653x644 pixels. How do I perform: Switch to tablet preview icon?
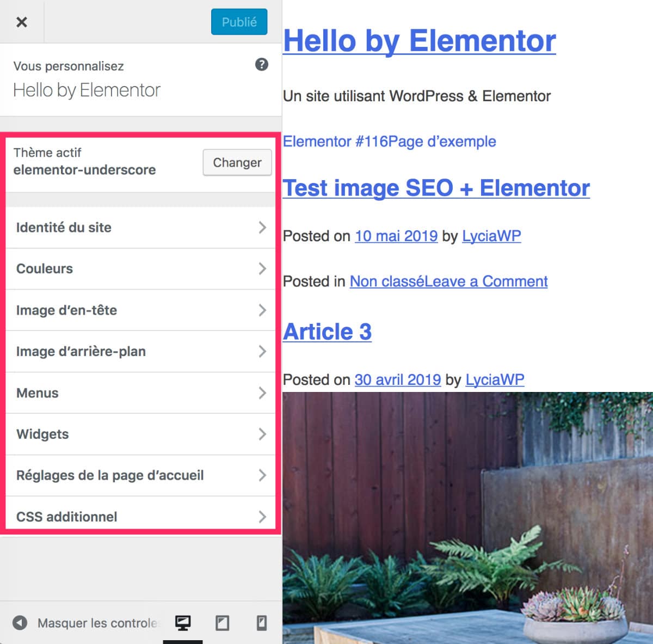pyautogui.click(x=222, y=623)
